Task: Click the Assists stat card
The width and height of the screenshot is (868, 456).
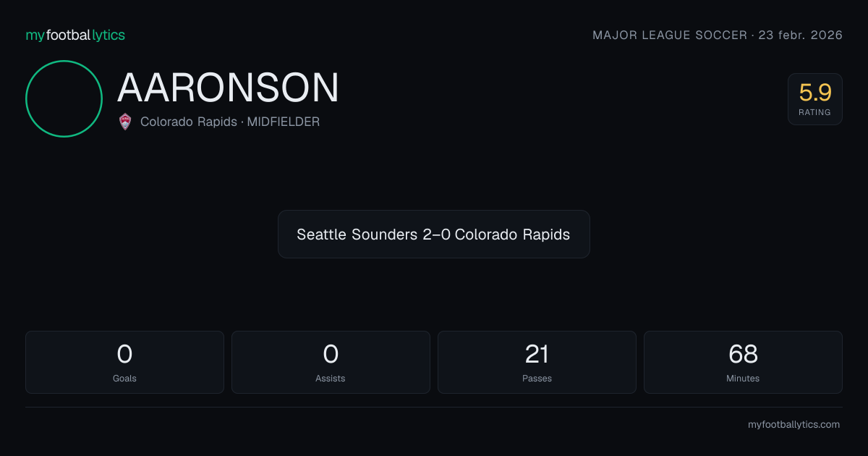Action: click(x=331, y=363)
